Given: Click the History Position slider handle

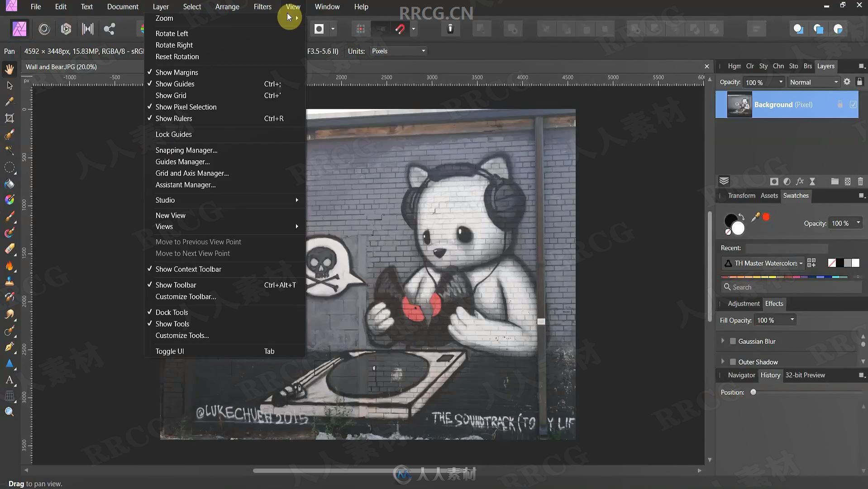Looking at the screenshot, I should pos(753,392).
